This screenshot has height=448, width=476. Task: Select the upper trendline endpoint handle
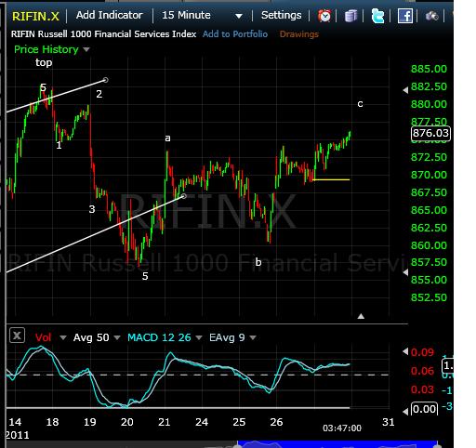(x=106, y=80)
